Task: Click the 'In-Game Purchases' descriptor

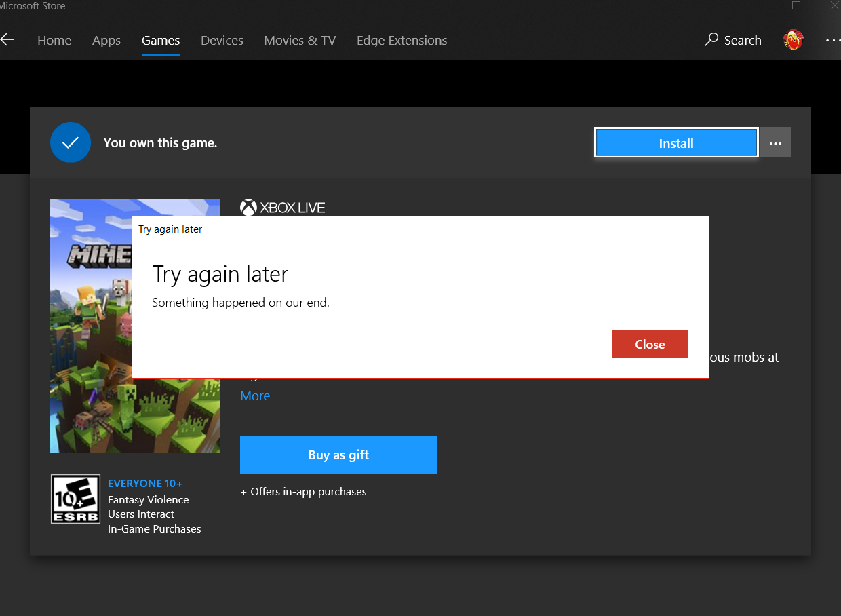Action: tap(155, 529)
